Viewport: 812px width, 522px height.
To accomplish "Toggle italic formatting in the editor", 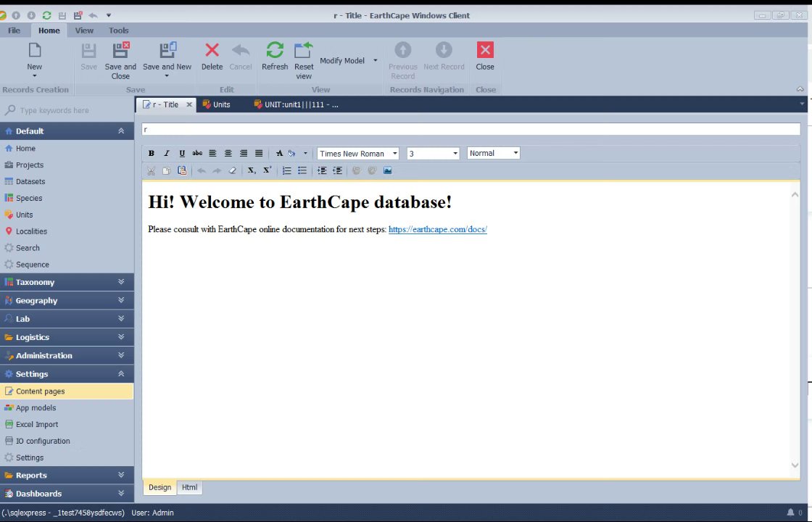I will [167, 153].
